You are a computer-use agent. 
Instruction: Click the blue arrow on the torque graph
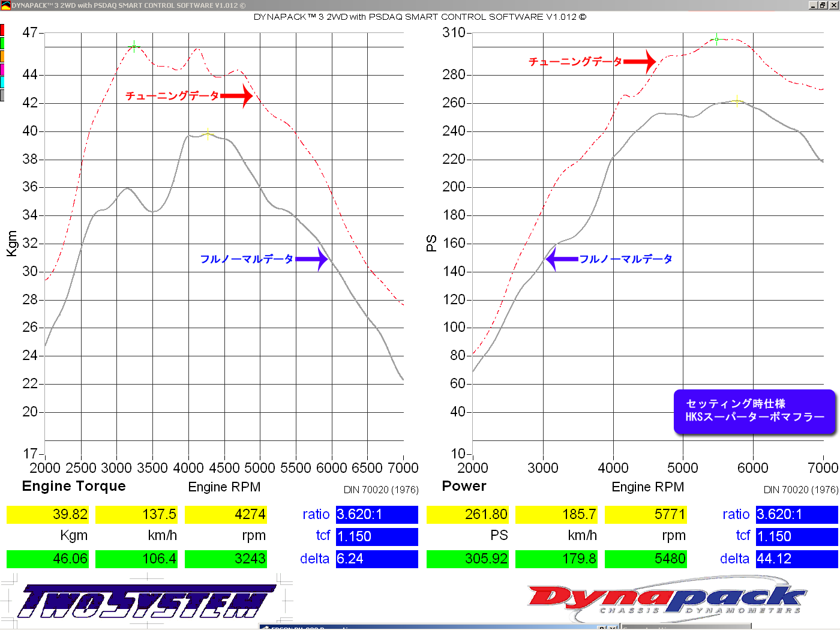tap(312, 259)
